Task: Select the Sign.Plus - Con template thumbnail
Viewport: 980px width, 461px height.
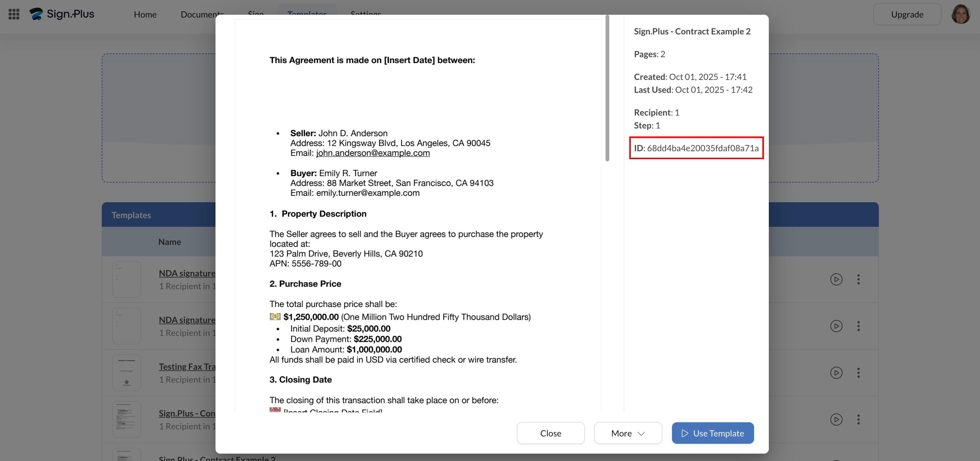Action: (127, 420)
